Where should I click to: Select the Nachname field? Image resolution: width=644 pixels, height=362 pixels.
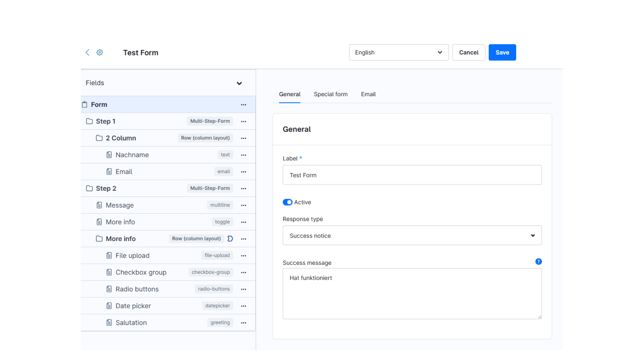pyautogui.click(x=168, y=155)
